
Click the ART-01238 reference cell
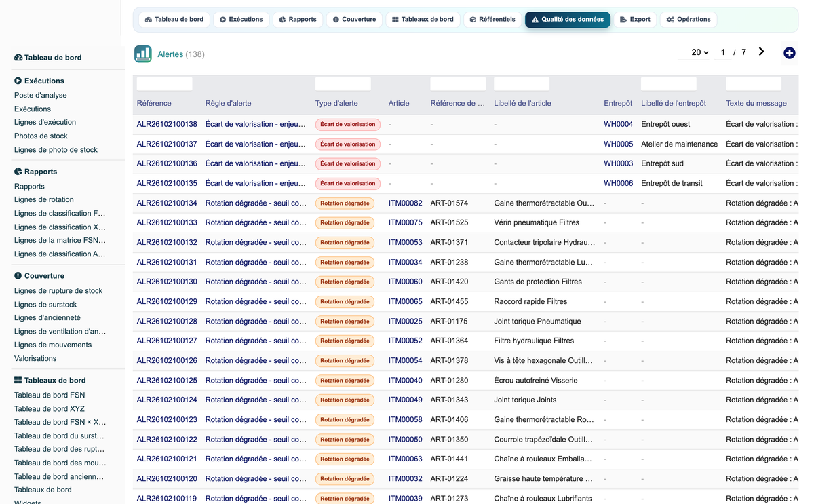click(450, 263)
